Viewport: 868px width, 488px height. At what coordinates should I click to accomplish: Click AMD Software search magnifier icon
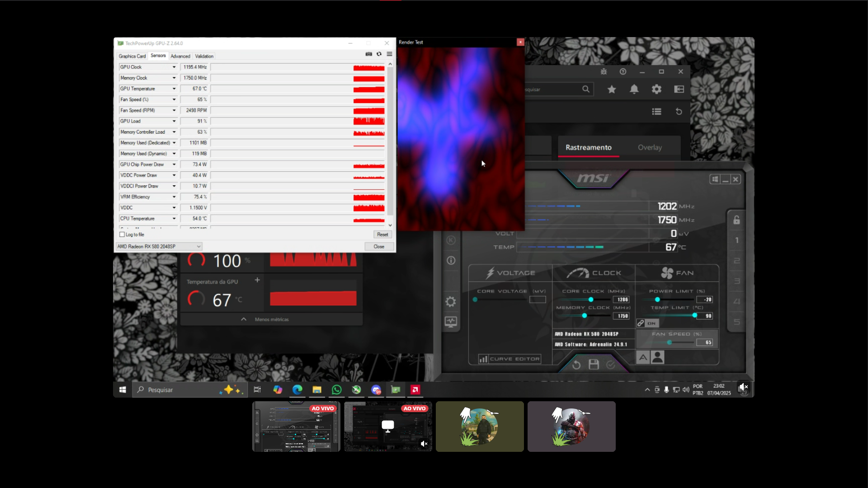pyautogui.click(x=586, y=89)
